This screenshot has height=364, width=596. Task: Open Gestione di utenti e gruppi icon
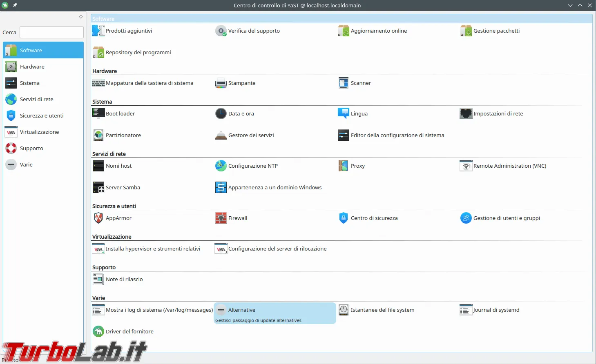[466, 218]
